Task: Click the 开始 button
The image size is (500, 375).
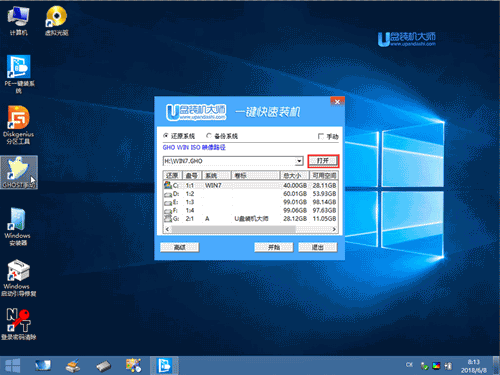Action: point(274,247)
